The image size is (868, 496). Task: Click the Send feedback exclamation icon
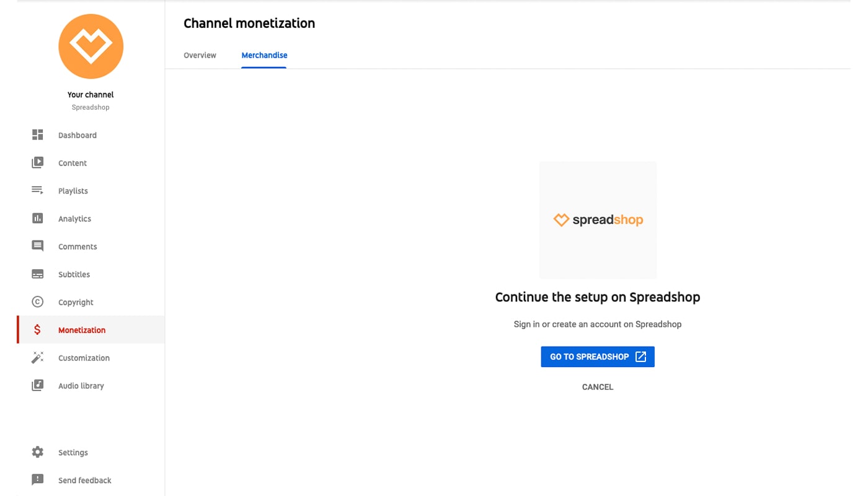point(38,480)
